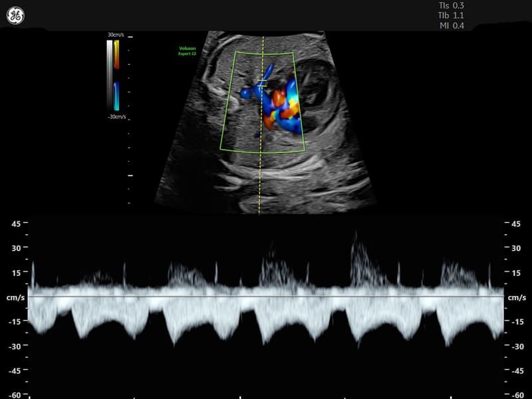This screenshot has height=399, width=532.
Task: Select the MI 0.4 mechanical index readout
Action: point(452,26)
